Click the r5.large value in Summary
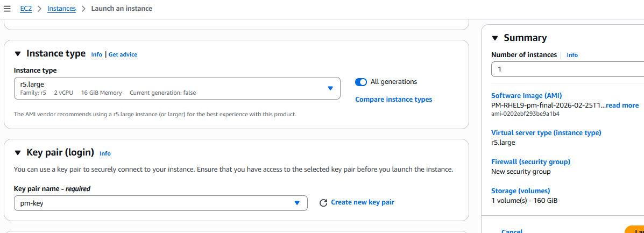The height and width of the screenshot is (233, 644). point(503,143)
